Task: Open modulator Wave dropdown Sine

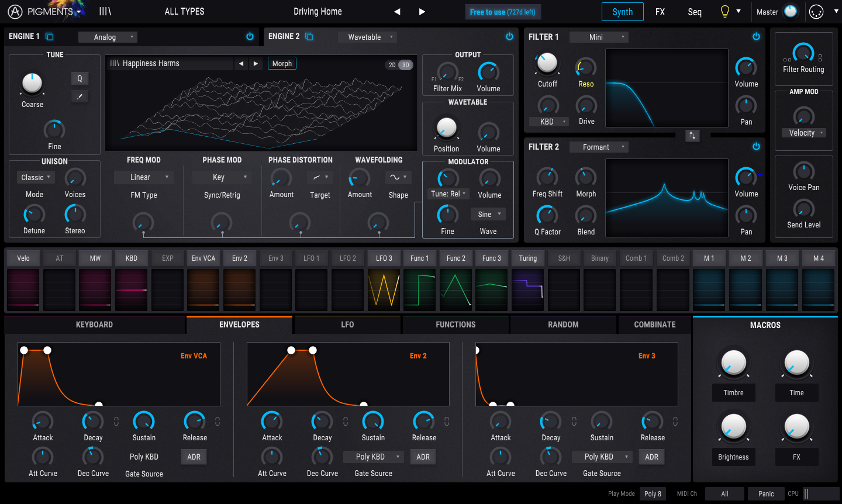Action: coord(488,215)
